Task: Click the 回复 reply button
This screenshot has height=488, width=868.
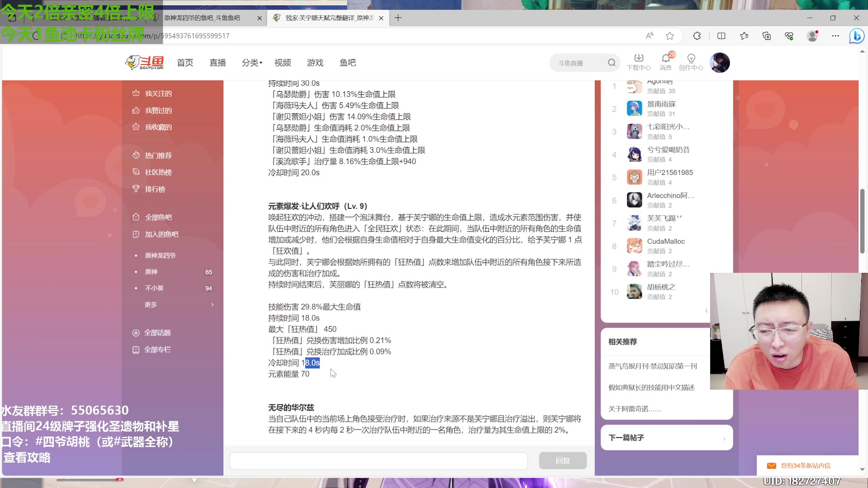Action: (562, 460)
